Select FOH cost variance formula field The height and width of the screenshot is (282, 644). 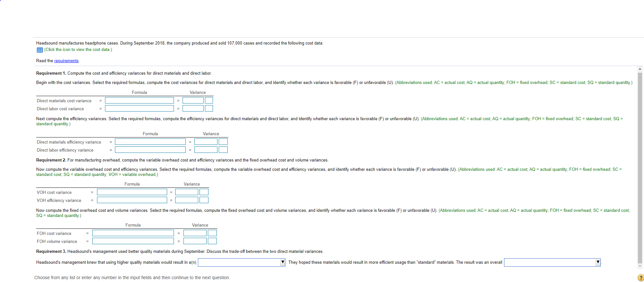point(133,233)
